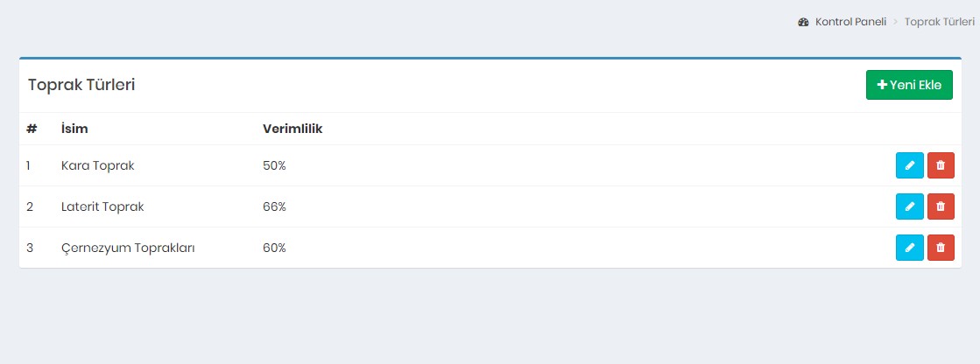Select the Çernezyum Toprakları name cell
The height and width of the screenshot is (364, 980).
click(x=128, y=248)
